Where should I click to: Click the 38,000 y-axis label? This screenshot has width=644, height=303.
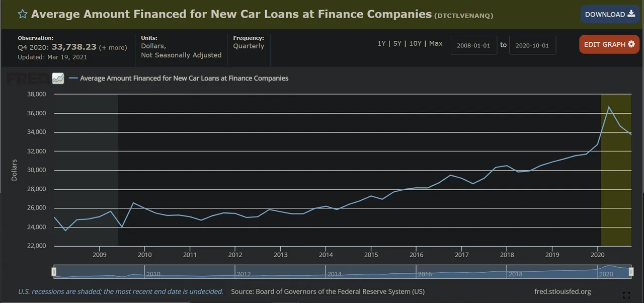36,94
